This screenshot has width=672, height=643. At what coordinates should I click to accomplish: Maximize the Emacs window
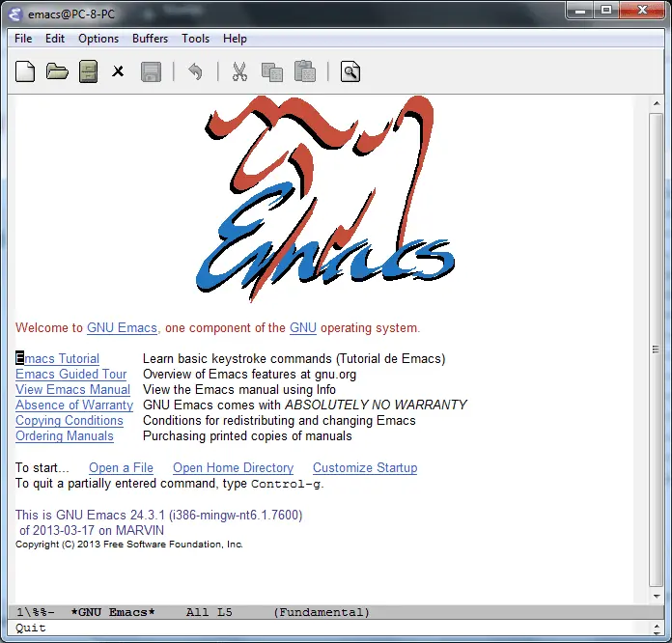(x=606, y=11)
